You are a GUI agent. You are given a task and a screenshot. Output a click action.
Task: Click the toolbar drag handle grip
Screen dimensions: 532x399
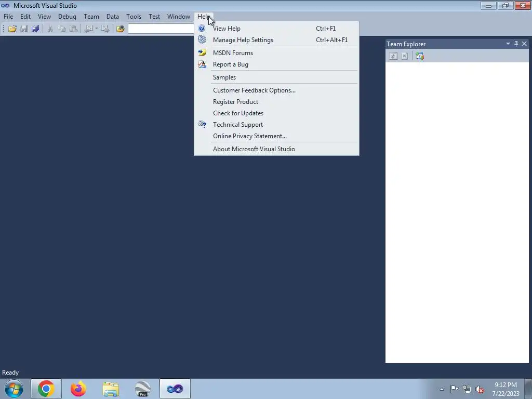click(4, 29)
